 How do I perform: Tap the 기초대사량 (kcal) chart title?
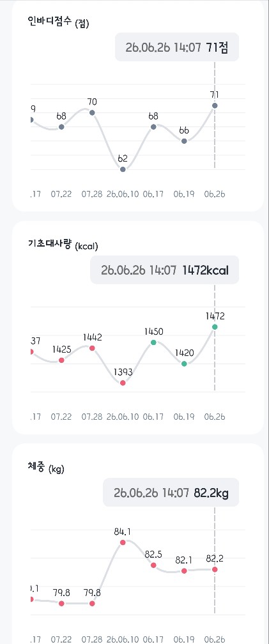(63, 245)
